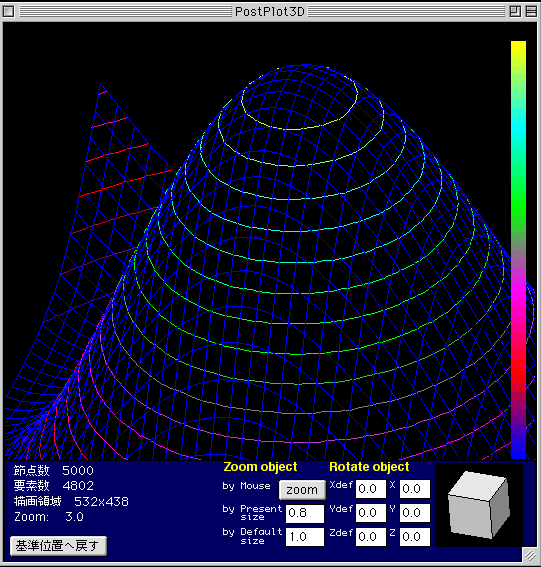
Task: Click the PostPlot3D title bar text
Action: pyautogui.click(x=270, y=12)
